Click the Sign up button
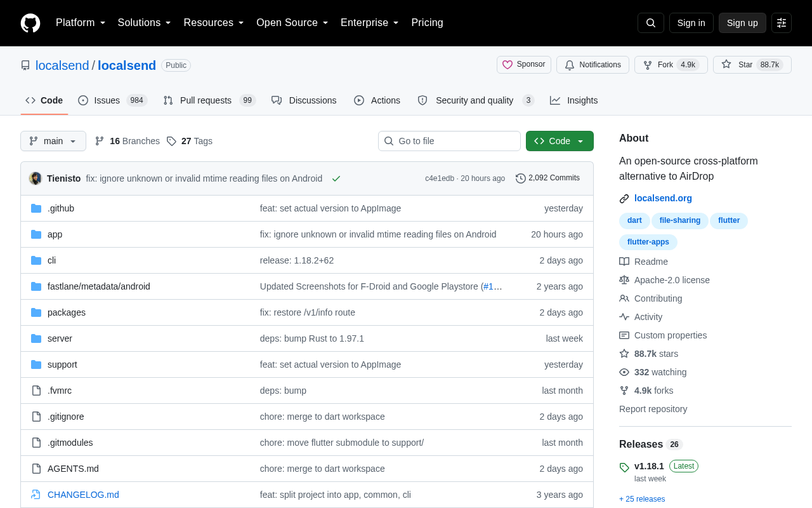The image size is (812, 508). [742, 23]
